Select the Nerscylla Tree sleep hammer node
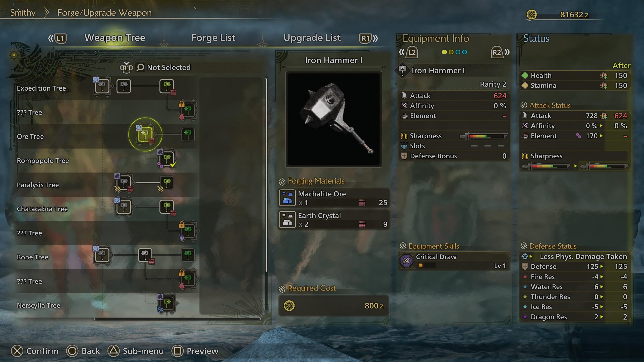Image resolution: width=644 pixels, height=362 pixels. pos(167,303)
